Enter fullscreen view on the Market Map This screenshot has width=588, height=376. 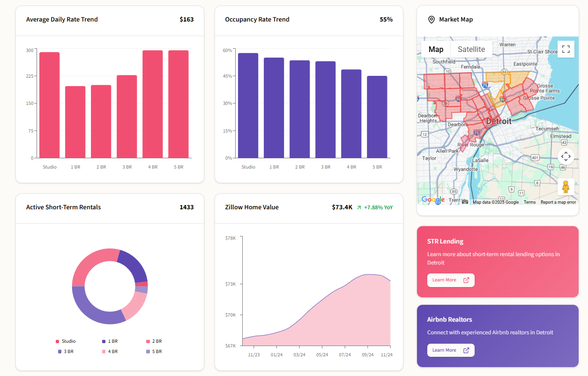[566, 49]
